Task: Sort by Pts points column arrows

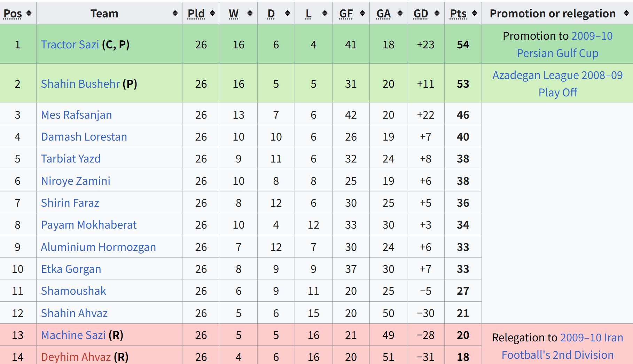Action: pos(475,13)
